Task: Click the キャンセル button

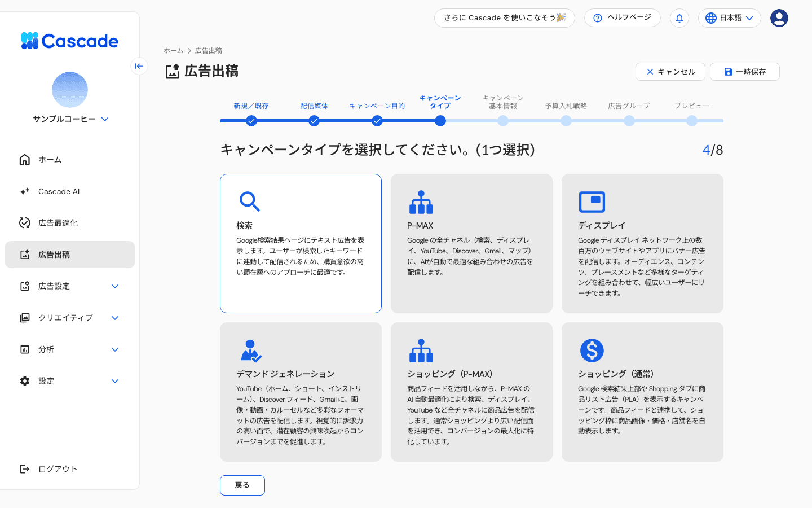Action: pos(670,72)
